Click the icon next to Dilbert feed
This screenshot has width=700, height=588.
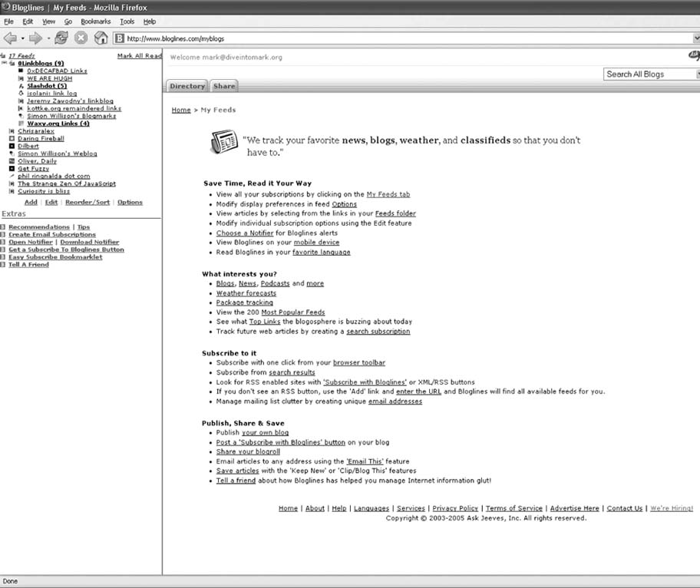(12, 146)
